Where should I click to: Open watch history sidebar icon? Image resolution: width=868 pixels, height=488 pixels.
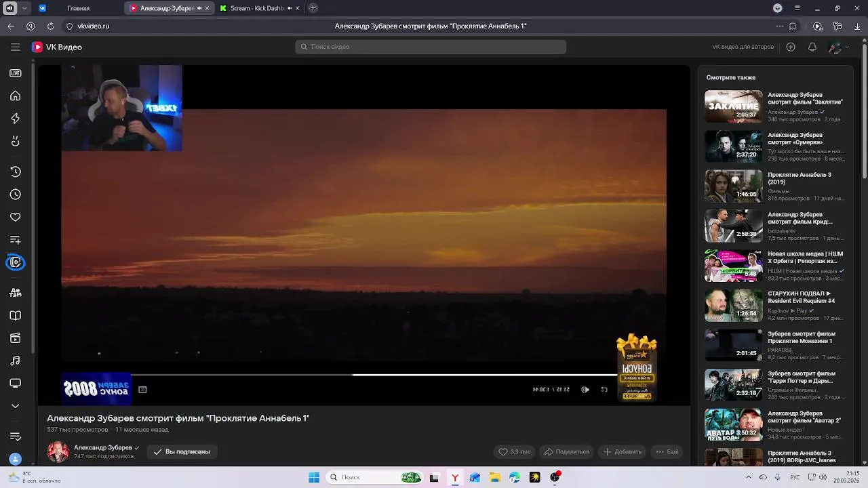[x=15, y=171]
